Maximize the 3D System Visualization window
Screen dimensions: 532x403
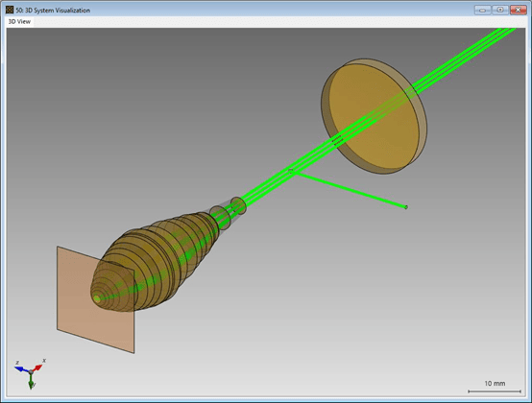[x=500, y=11]
